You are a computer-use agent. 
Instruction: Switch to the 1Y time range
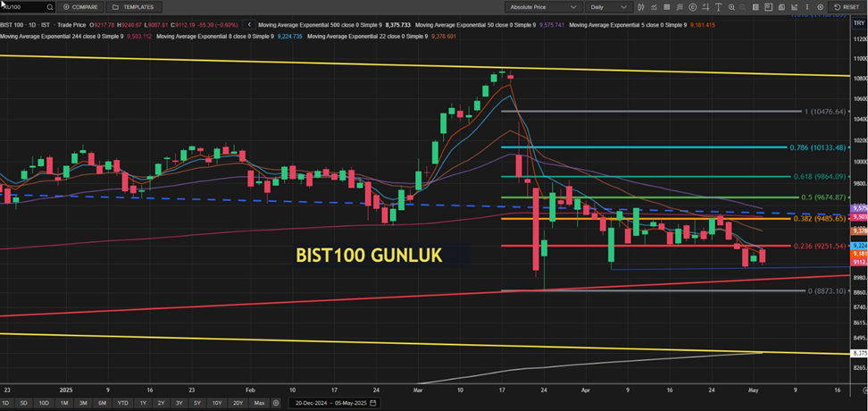click(143, 403)
